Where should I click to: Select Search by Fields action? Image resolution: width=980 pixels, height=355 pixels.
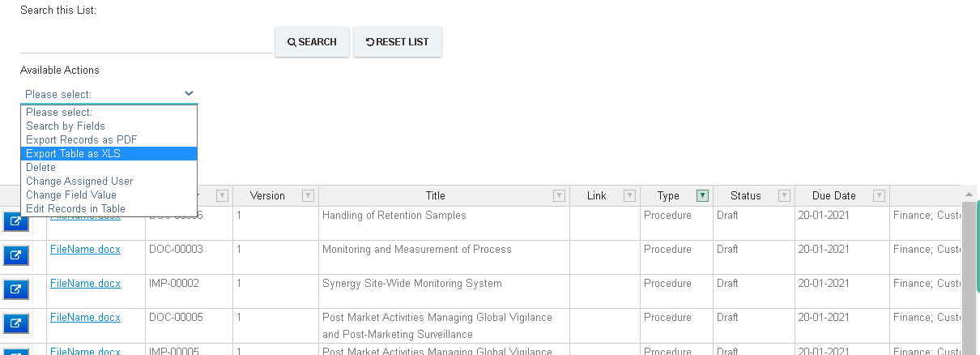click(x=109, y=126)
